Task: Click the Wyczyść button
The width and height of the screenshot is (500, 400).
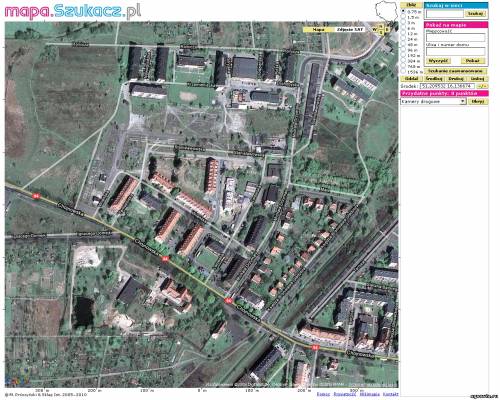Action: [x=439, y=61]
